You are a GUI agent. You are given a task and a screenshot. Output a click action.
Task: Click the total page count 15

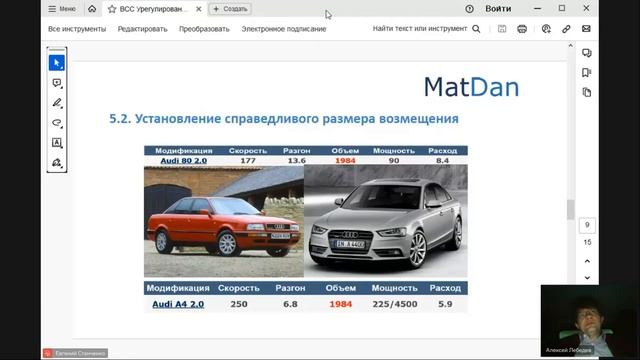click(x=587, y=242)
